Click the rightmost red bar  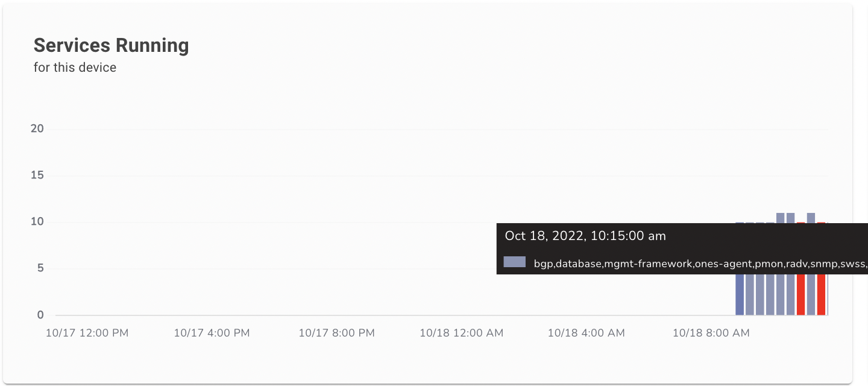coord(821,296)
